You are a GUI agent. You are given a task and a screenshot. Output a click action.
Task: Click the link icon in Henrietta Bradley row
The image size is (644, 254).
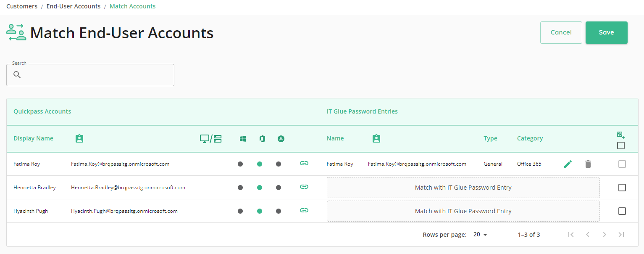[304, 187]
